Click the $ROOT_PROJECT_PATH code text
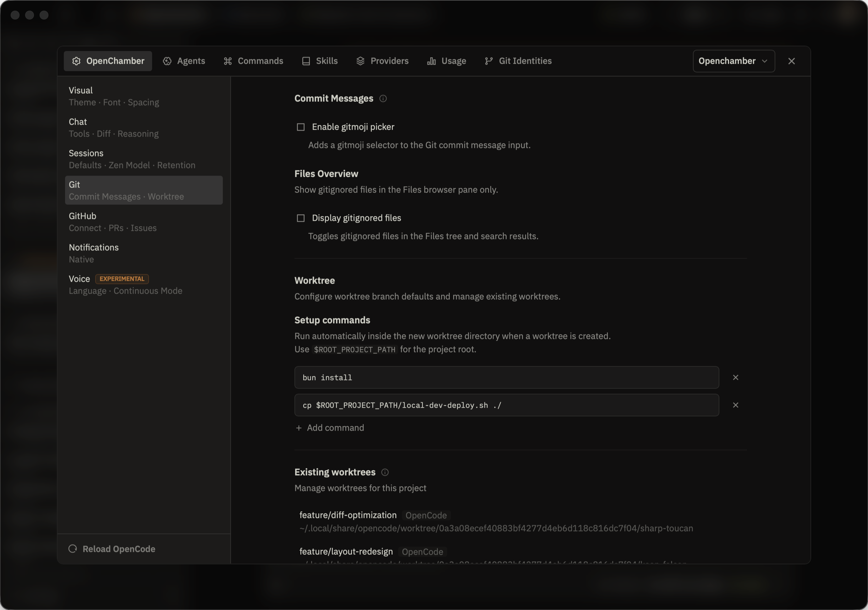Viewport: 868px width, 610px height. [x=354, y=350]
